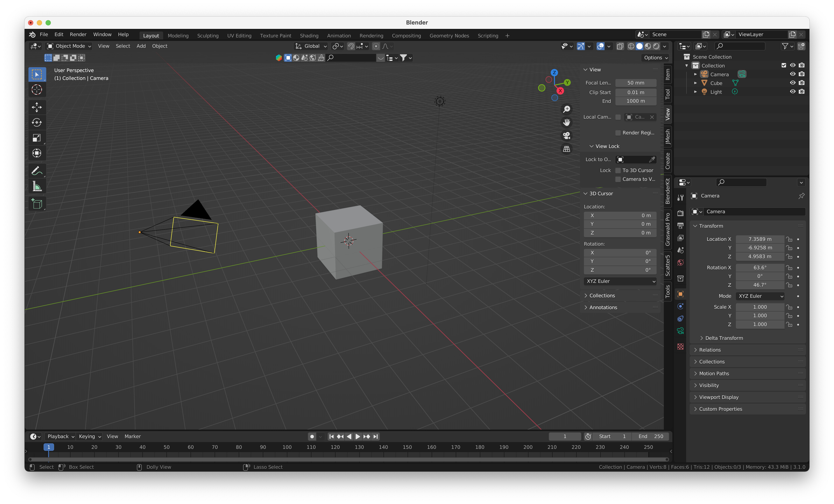Hide Light in viewport eye icon
This screenshot has width=834, height=504.
[x=793, y=91]
